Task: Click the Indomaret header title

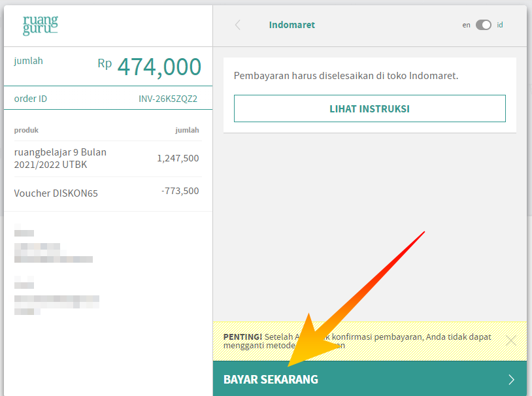Action: click(291, 24)
